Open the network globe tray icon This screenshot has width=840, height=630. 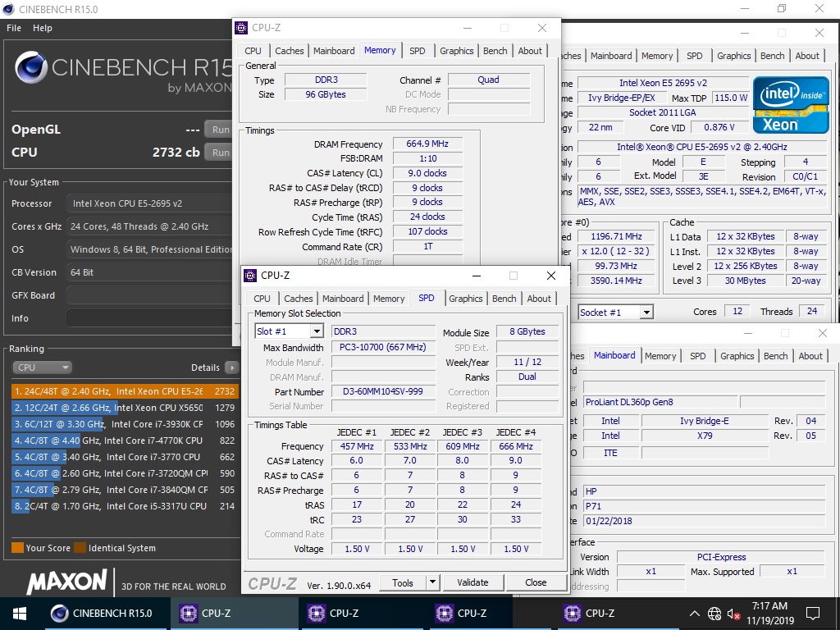click(x=714, y=614)
